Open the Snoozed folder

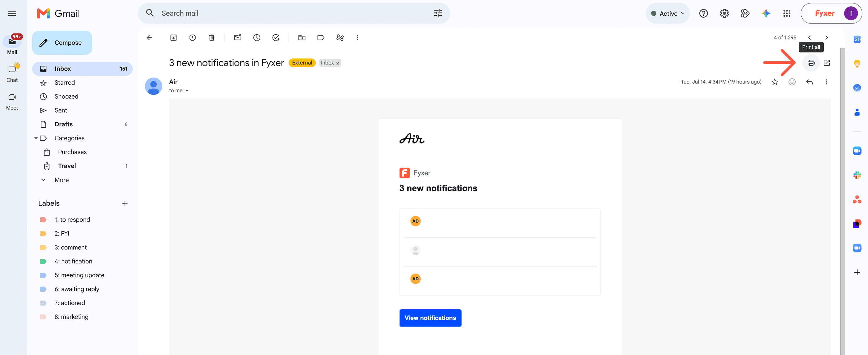82,97
